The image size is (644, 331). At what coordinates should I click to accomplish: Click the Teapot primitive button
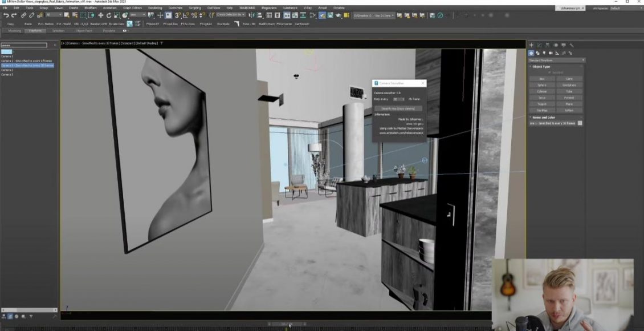(542, 104)
